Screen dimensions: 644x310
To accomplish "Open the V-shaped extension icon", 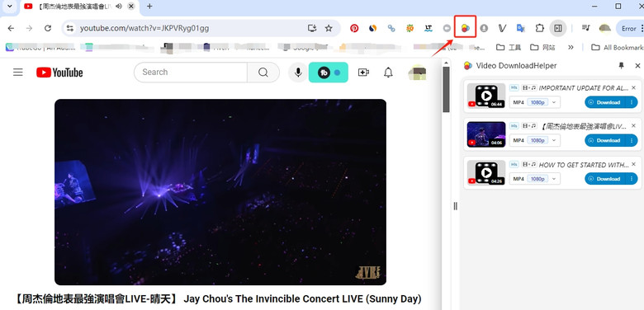I will point(502,28).
